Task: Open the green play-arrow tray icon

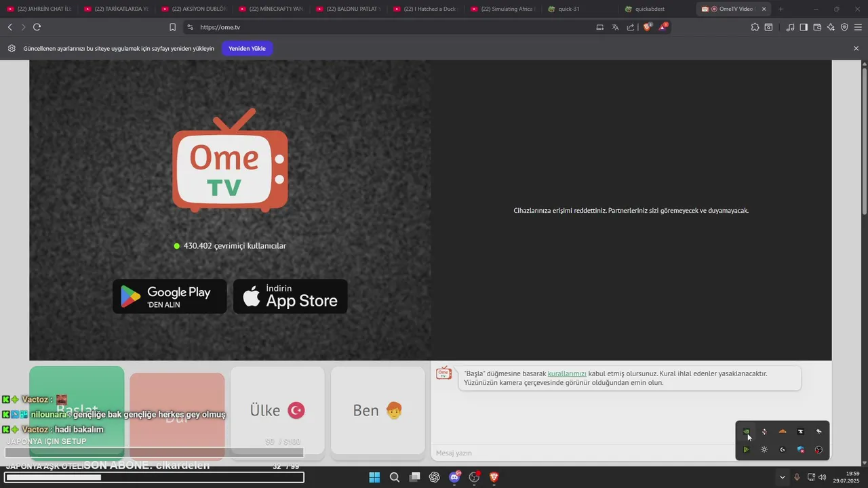Action: (746, 449)
